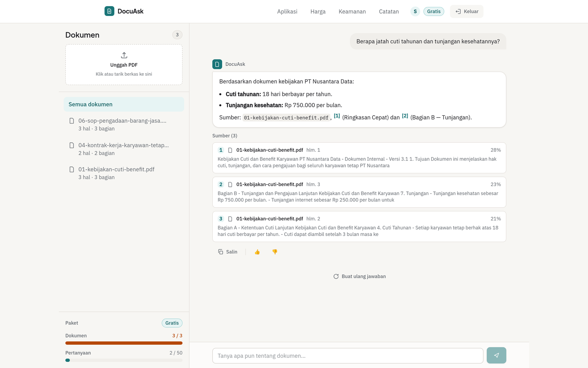Click the Sumber (3) heading

point(225,136)
